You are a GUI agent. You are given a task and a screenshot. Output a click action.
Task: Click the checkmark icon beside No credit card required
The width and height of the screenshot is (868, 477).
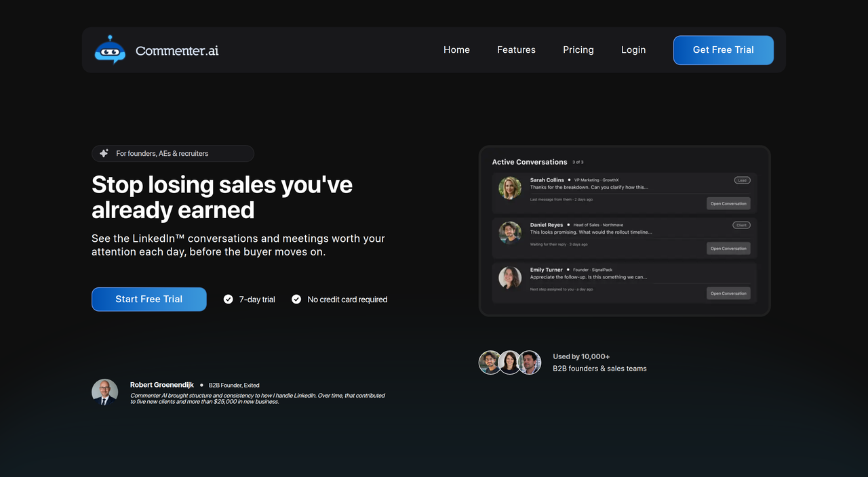296,299
